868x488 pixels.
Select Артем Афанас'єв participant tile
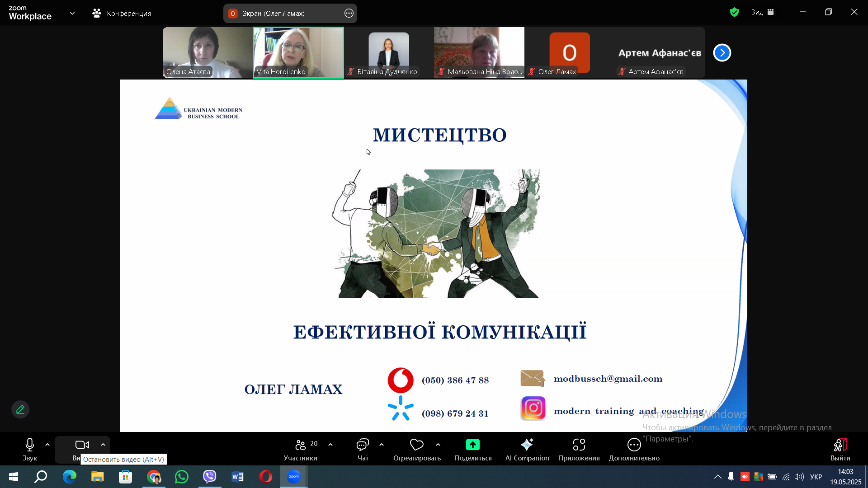[x=660, y=52]
